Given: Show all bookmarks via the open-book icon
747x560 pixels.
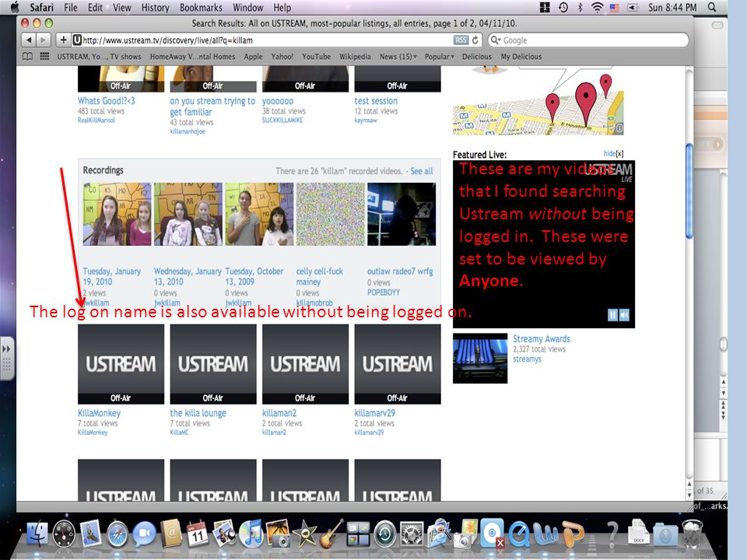Looking at the screenshot, I should click(28, 57).
